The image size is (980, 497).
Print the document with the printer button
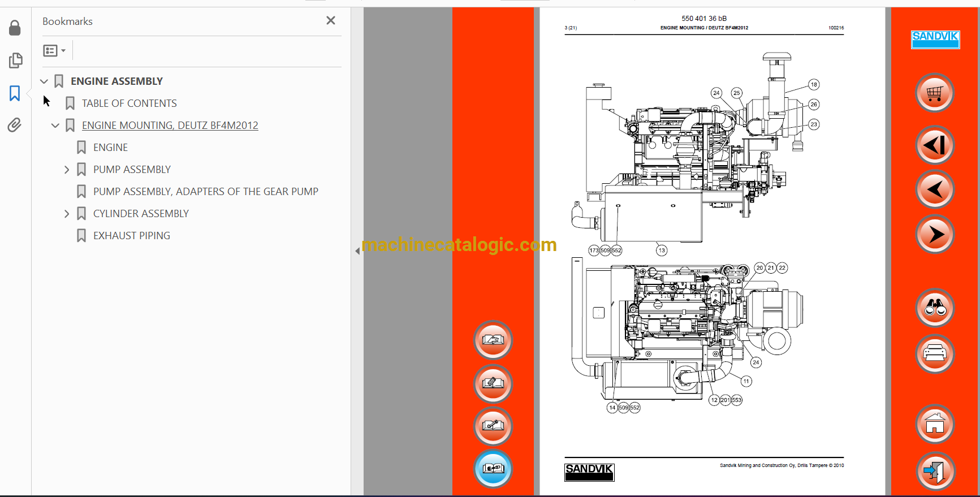click(x=935, y=354)
